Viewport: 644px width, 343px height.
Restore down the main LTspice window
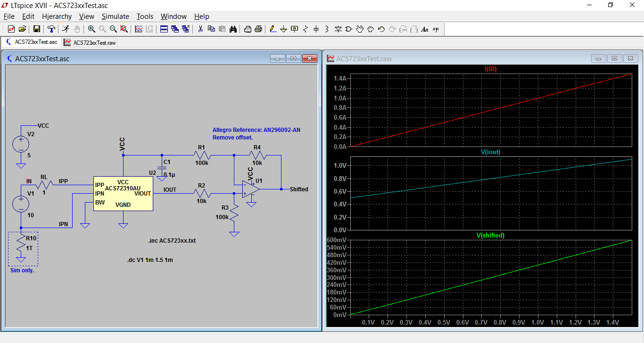click(611, 5)
